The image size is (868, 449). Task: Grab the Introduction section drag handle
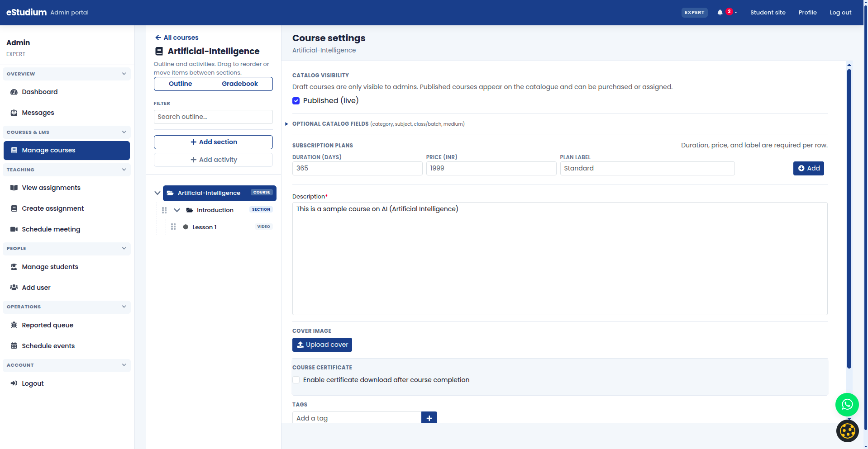(x=164, y=210)
